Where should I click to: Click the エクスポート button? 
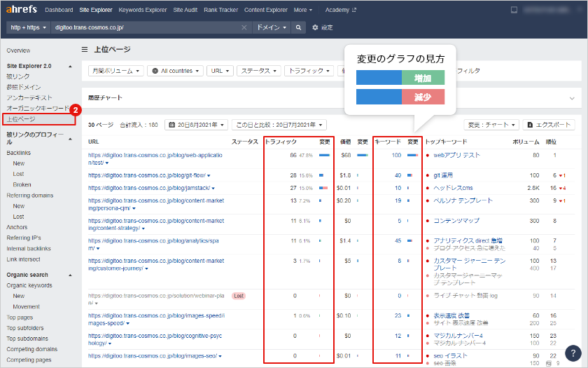click(x=549, y=125)
